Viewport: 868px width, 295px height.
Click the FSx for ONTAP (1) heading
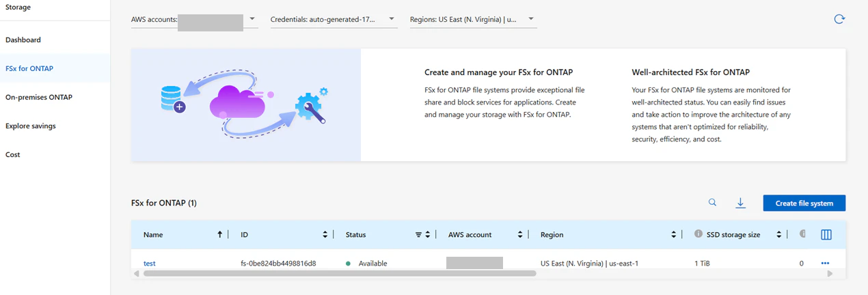(x=164, y=203)
